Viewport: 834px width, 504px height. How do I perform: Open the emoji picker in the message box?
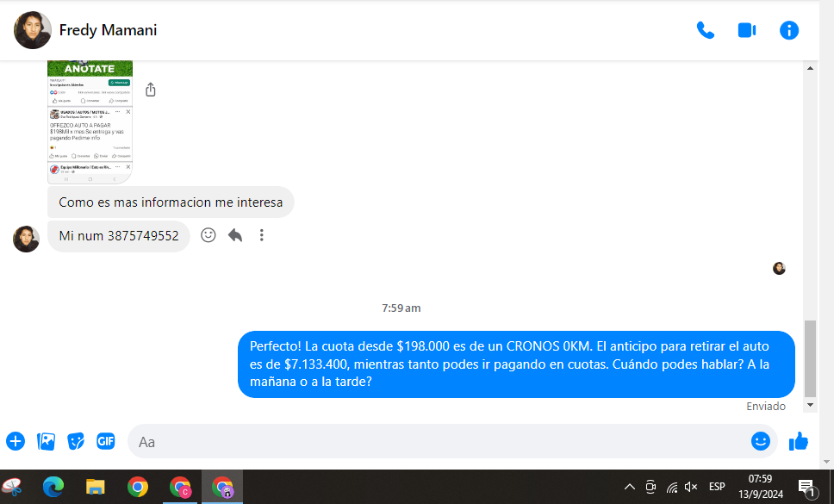pyautogui.click(x=760, y=441)
